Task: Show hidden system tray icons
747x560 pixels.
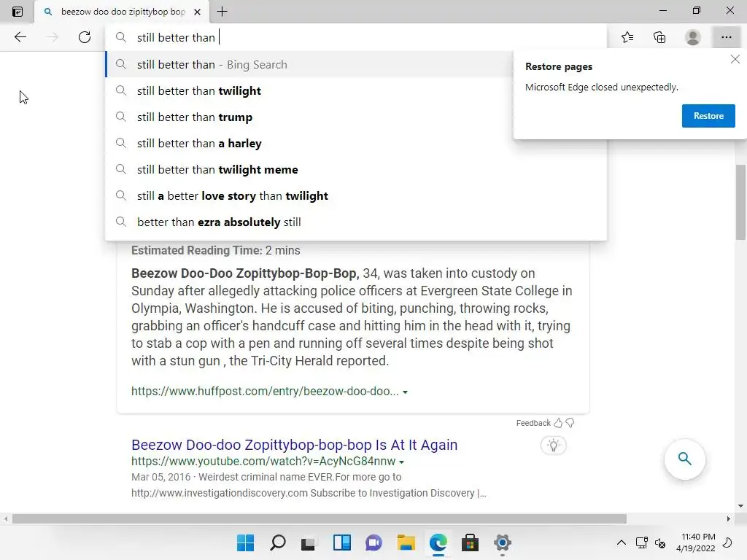Action: point(622,542)
